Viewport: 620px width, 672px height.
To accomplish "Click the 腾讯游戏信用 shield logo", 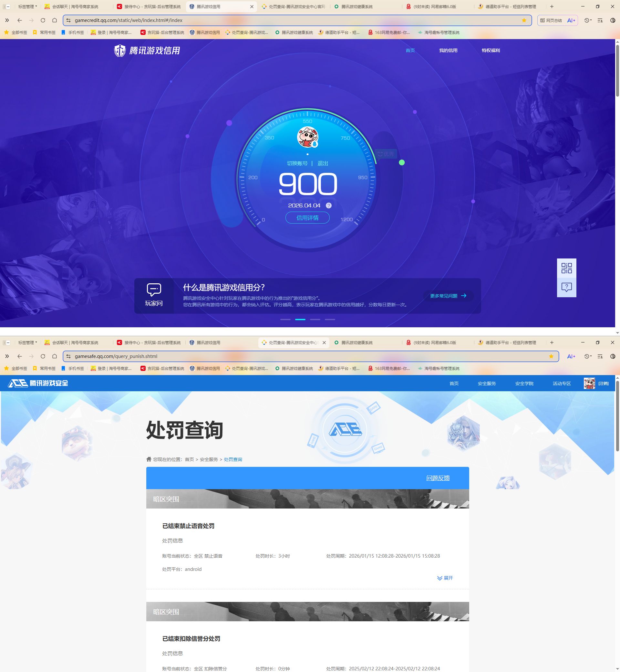I will coord(120,50).
